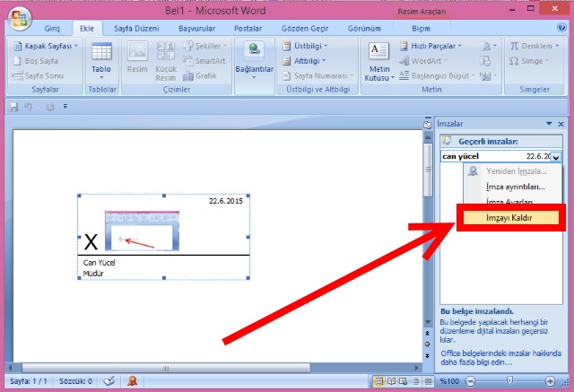Click the signatures status bar ribbon icon
The height and width of the screenshot is (392, 574).
pyautogui.click(x=133, y=381)
